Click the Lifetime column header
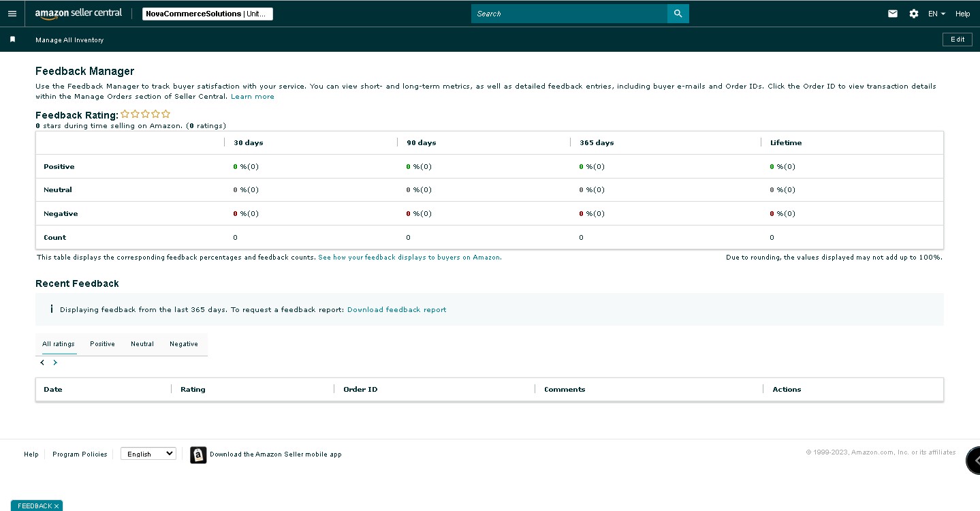This screenshot has height=511, width=980. (786, 143)
